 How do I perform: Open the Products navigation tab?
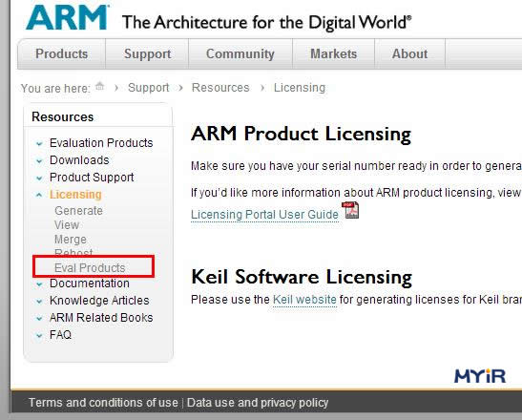62,54
